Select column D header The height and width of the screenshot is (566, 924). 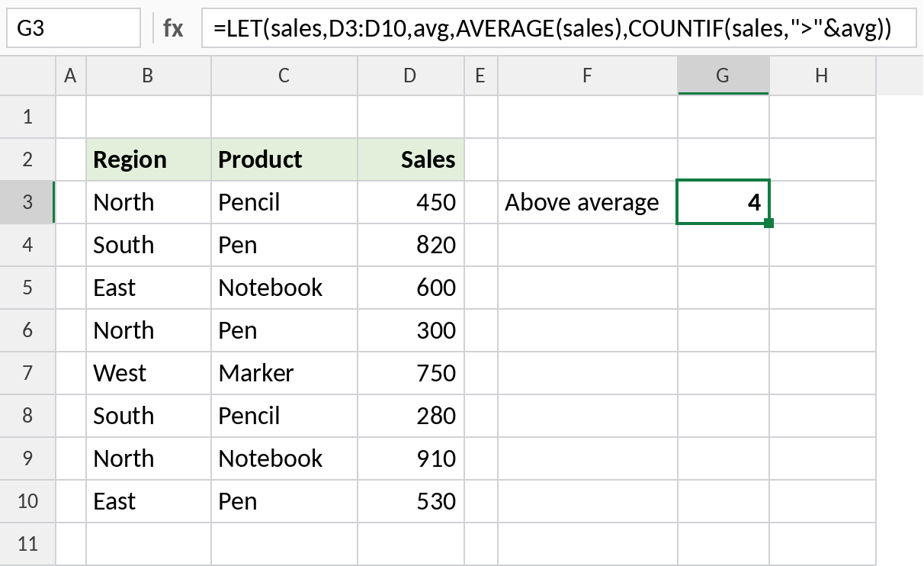411,75
